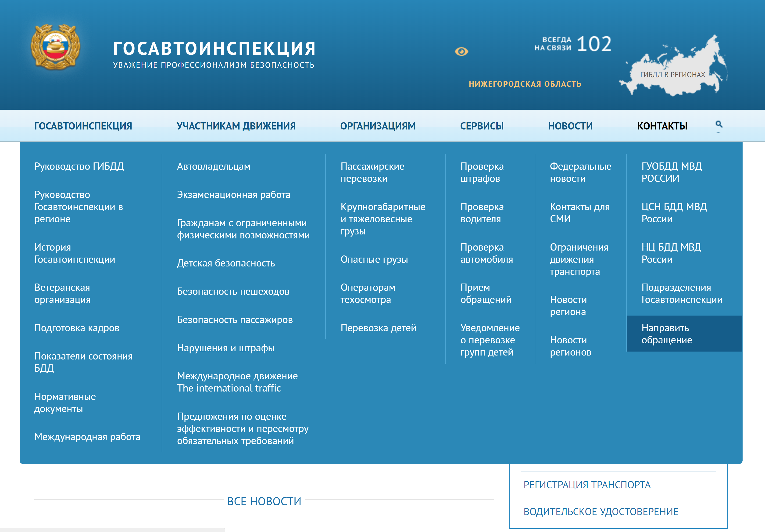Open Проверка водителя service
Image resolution: width=765 pixels, height=532 pixels.
point(482,213)
